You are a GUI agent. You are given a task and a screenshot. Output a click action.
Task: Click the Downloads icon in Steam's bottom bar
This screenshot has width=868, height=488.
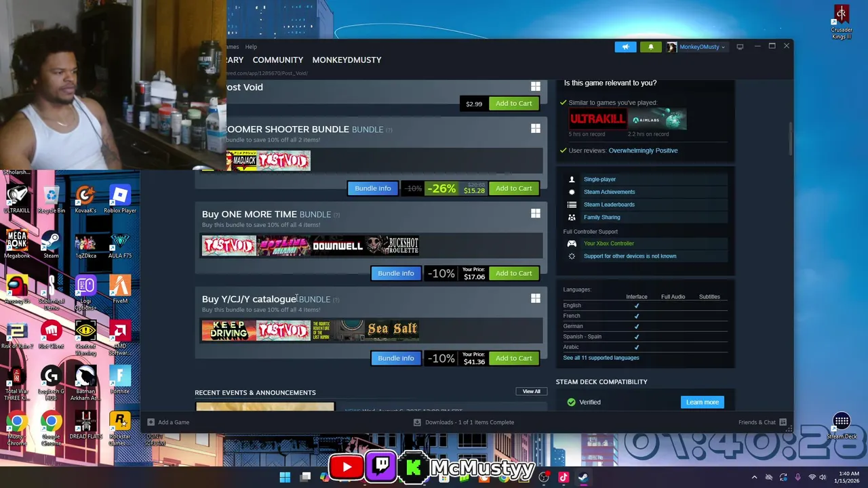pyautogui.click(x=417, y=422)
